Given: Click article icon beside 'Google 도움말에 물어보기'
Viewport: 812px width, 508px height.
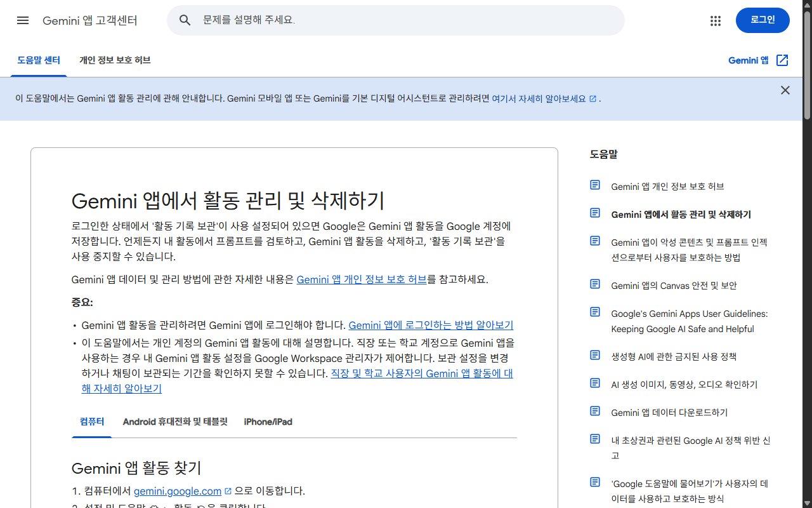Looking at the screenshot, I should click(x=595, y=482).
